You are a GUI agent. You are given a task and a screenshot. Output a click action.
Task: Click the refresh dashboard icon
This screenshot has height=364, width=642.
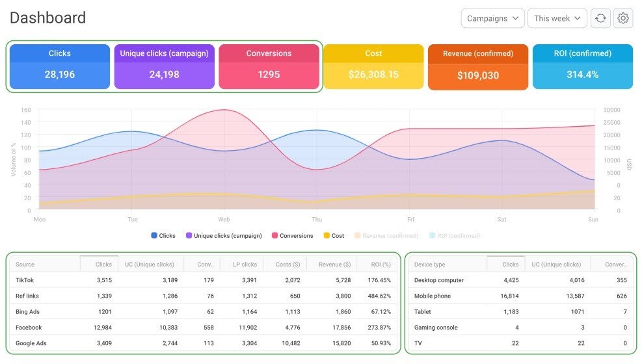600,18
